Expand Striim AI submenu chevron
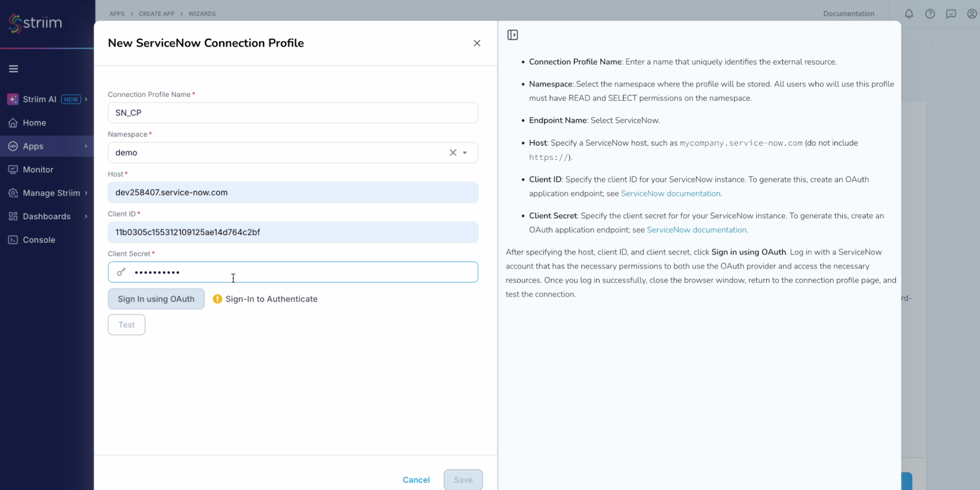The height and width of the screenshot is (490, 980). coord(86,99)
